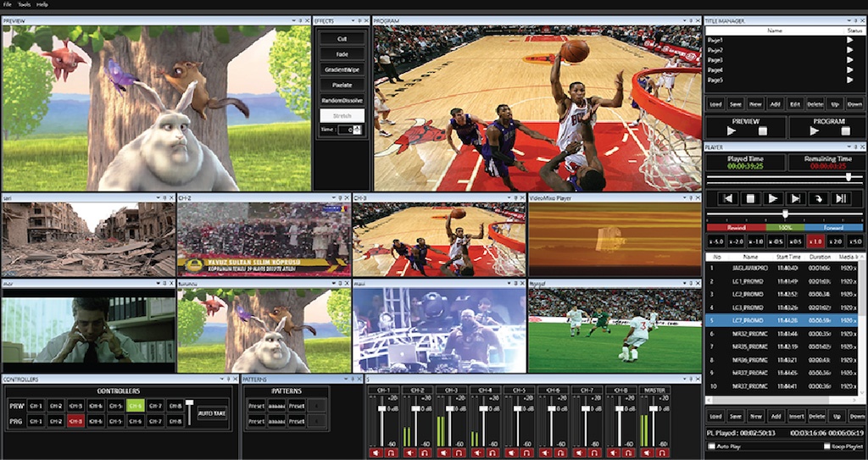Image resolution: width=868 pixels, height=460 pixels.
Task: Open PATTERNS panel options dropdown arrow
Action: pyautogui.click(x=347, y=380)
